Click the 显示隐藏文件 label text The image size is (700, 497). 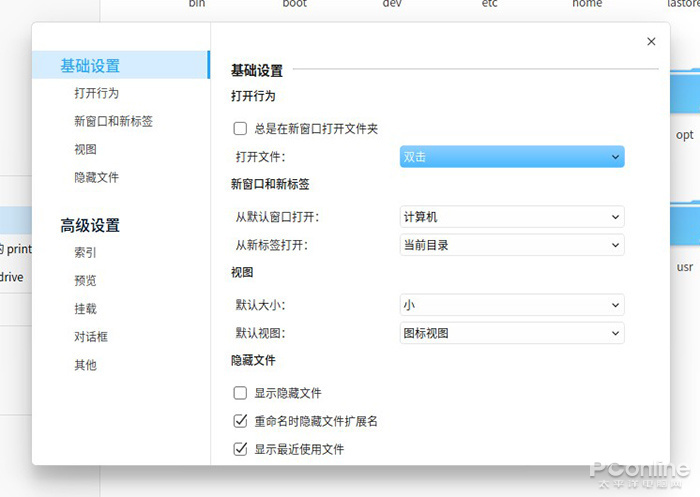[x=288, y=393]
